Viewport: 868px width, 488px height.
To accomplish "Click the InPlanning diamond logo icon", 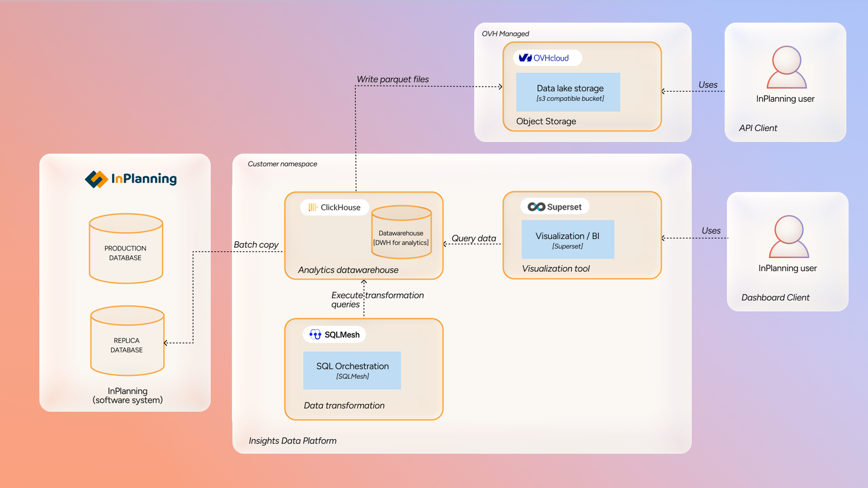I will click(97, 179).
